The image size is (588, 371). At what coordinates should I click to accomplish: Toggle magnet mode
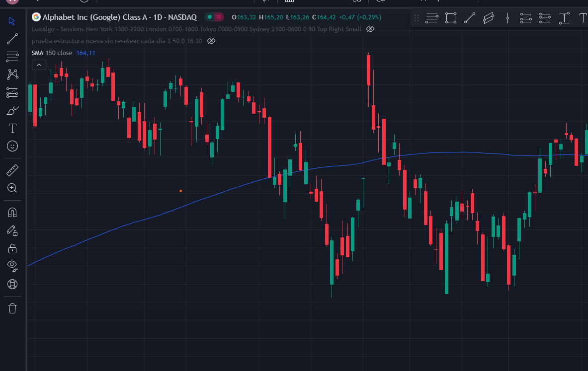coord(12,213)
